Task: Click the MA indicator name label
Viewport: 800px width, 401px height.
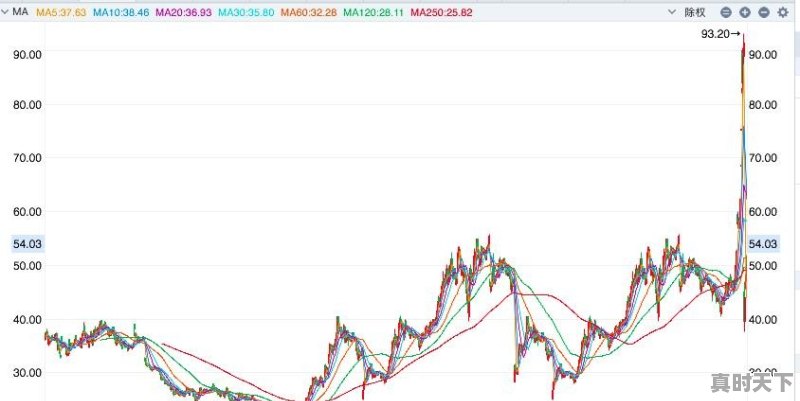Action: click(21, 12)
